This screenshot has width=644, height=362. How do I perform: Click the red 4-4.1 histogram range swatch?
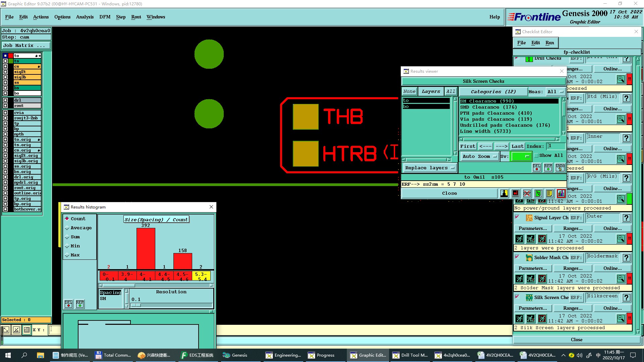(145, 276)
